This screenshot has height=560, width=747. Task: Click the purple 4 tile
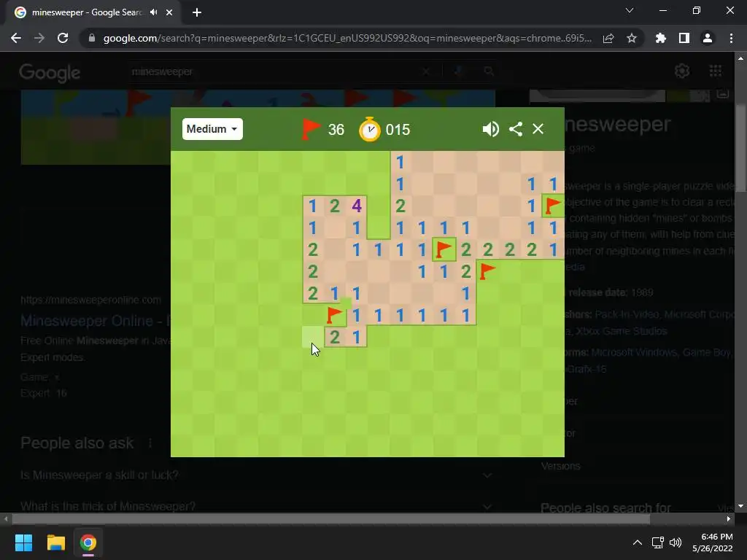[356, 206]
